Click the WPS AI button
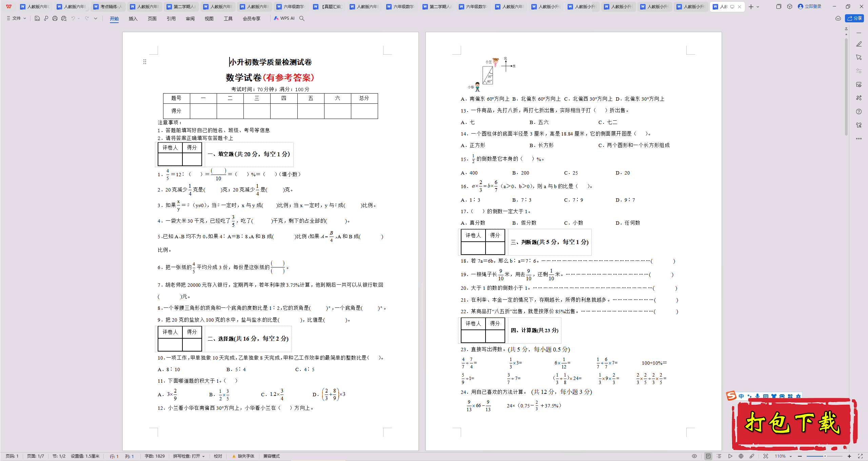Screen dimensions: 868x461 coord(284,18)
